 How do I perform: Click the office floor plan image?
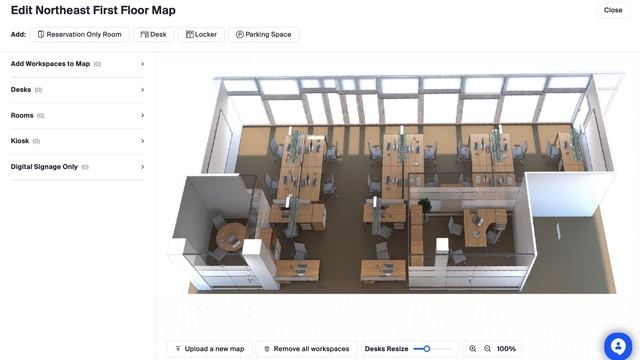395,183
